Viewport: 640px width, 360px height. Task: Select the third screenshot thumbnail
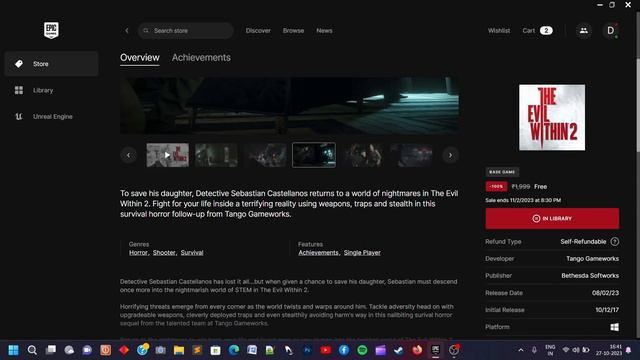(x=265, y=155)
